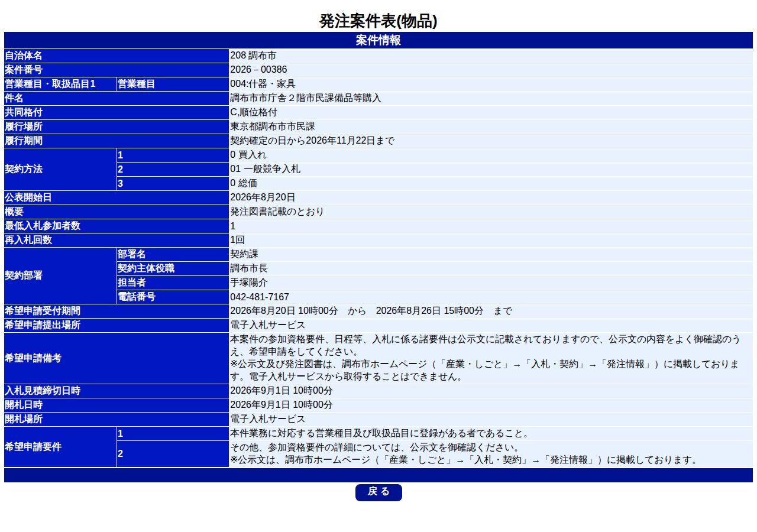Click the 共同格付 label cell
This screenshot has height=532, width=757.
[117, 112]
